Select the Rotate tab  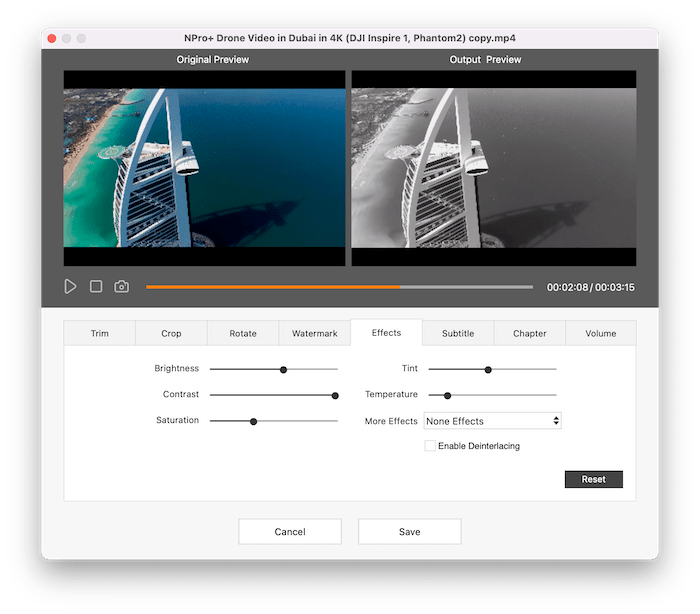click(243, 333)
